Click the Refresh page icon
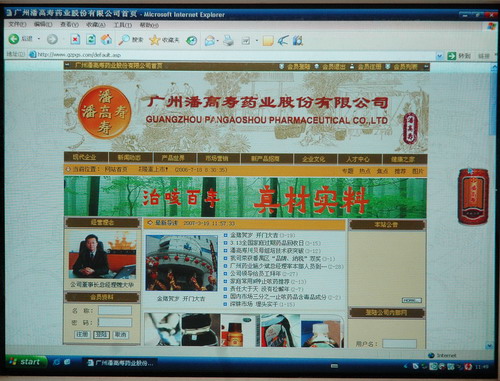Image resolution: width=500 pixels, height=381 pixels. [91, 39]
